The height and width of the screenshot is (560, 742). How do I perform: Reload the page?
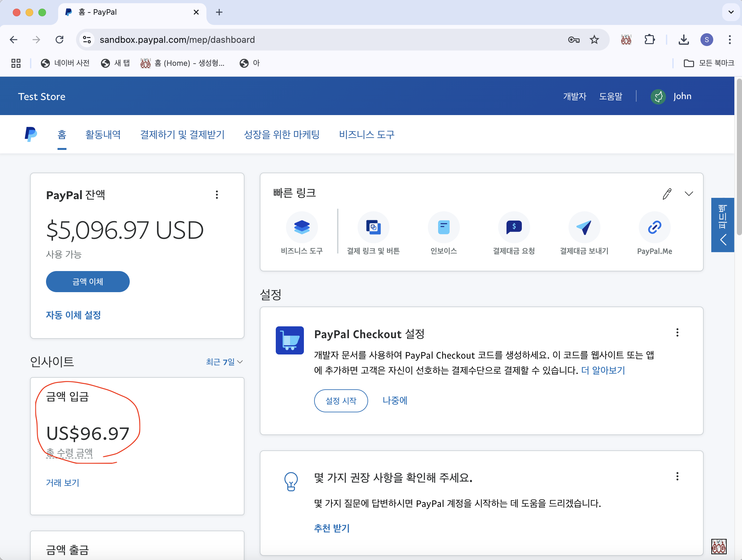59,40
